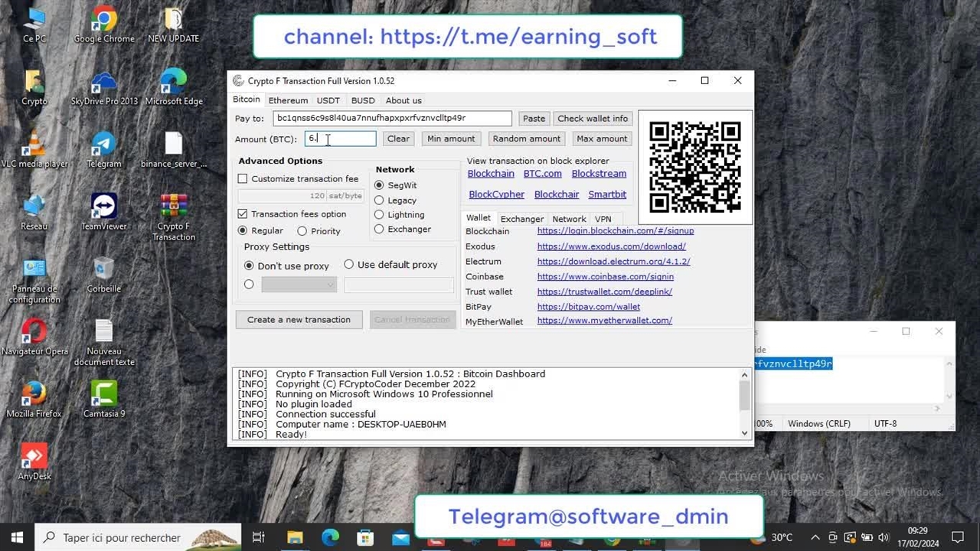Open the Blockstream explorer link
The height and width of the screenshot is (551, 980).
pyautogui.click(x=599, y=174)
